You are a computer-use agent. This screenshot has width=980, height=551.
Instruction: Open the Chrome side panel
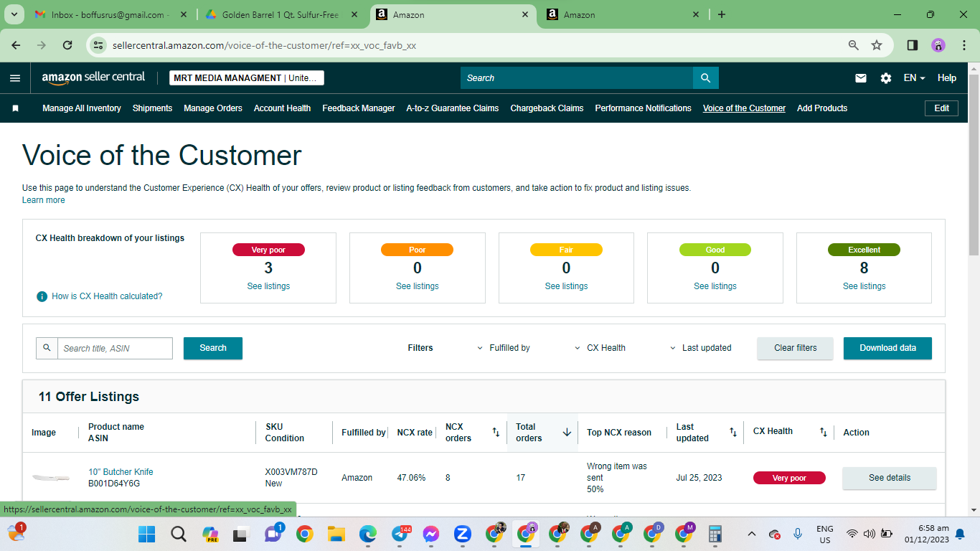913,45
